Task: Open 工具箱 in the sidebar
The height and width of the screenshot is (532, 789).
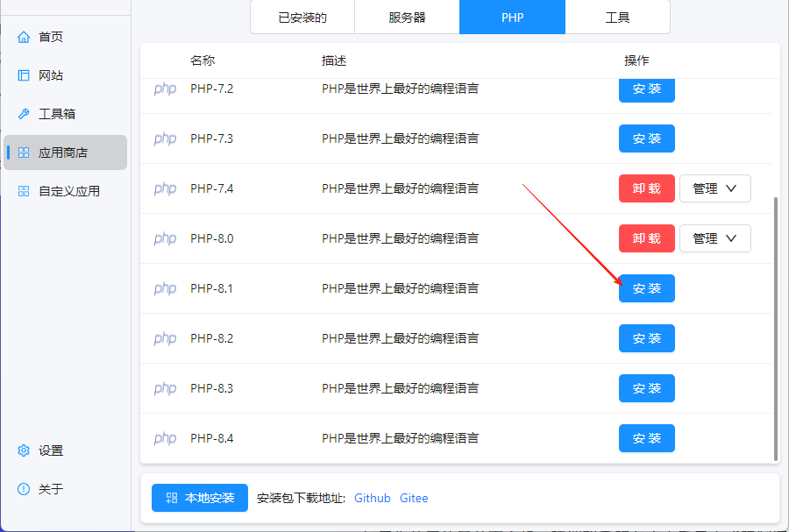Action: pyautogui.click(x=65, y=114)
